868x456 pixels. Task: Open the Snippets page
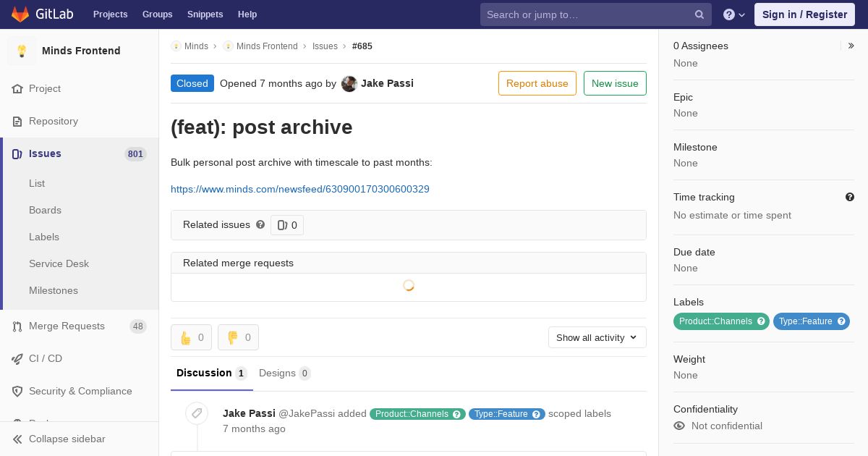pyautogui.click(x=205, y=14)
